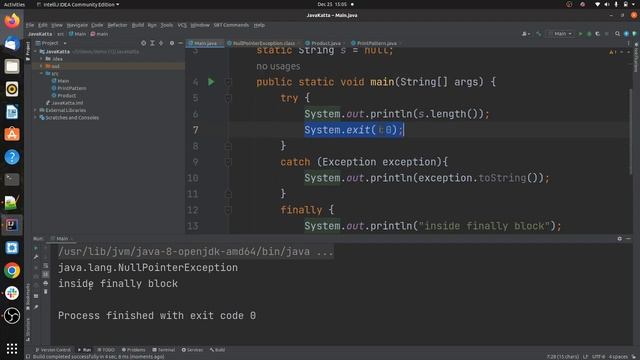The image size is (640, 360).
Task: Open the Services tool window
Action: pyautogui.click(x=192, y=350)
